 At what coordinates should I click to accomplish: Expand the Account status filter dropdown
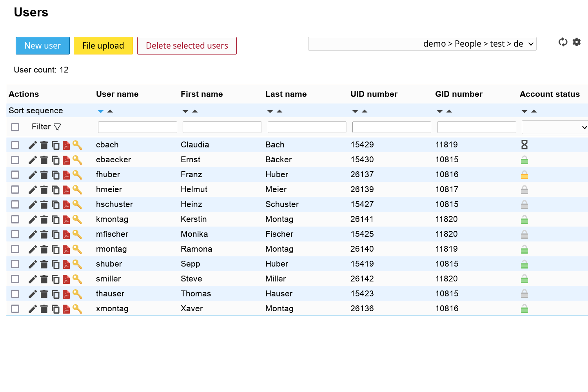[555, 127]
